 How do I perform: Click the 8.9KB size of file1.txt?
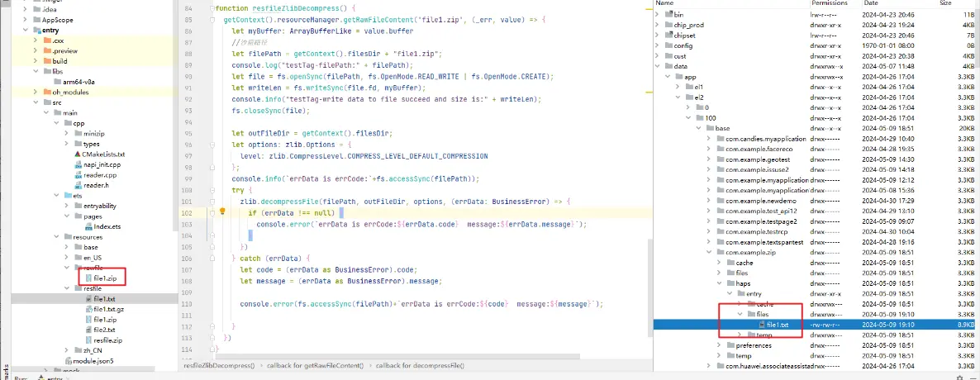tap(966, 325)
